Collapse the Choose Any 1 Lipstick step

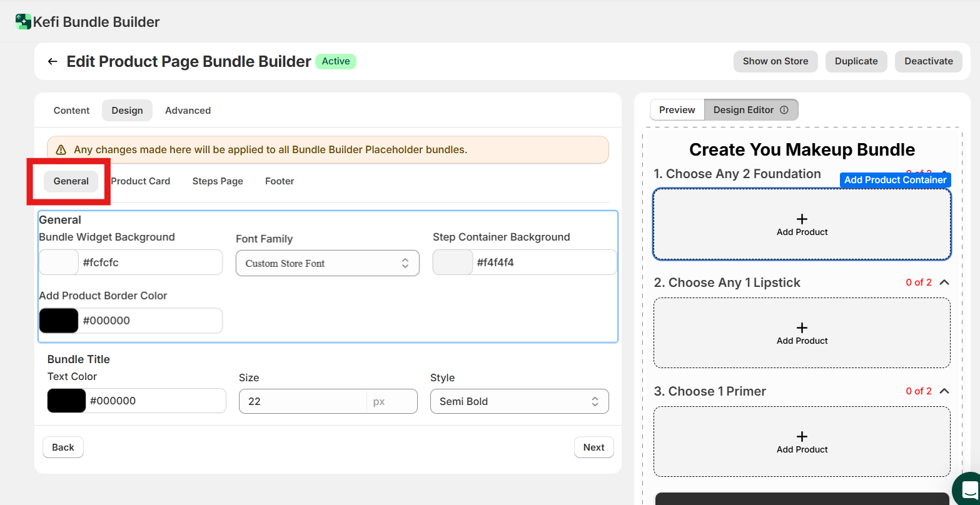point(944,282)
